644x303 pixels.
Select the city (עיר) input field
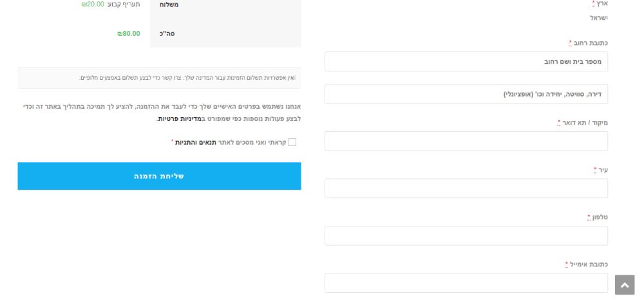[466, 188]
